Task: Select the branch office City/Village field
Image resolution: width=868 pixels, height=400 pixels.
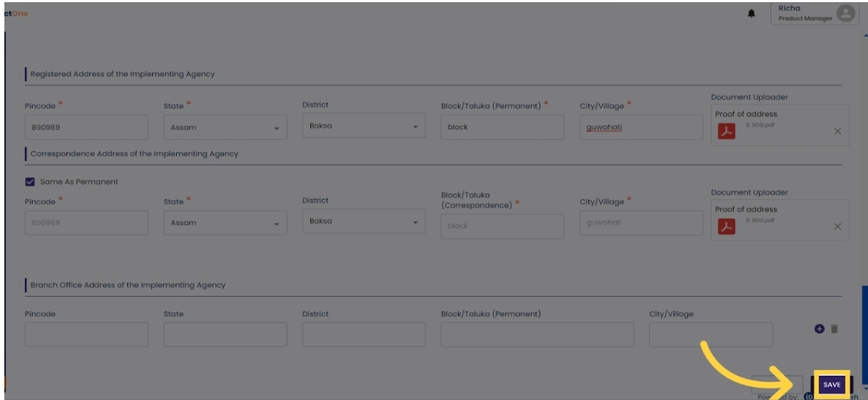Action: tap(710, 334)
